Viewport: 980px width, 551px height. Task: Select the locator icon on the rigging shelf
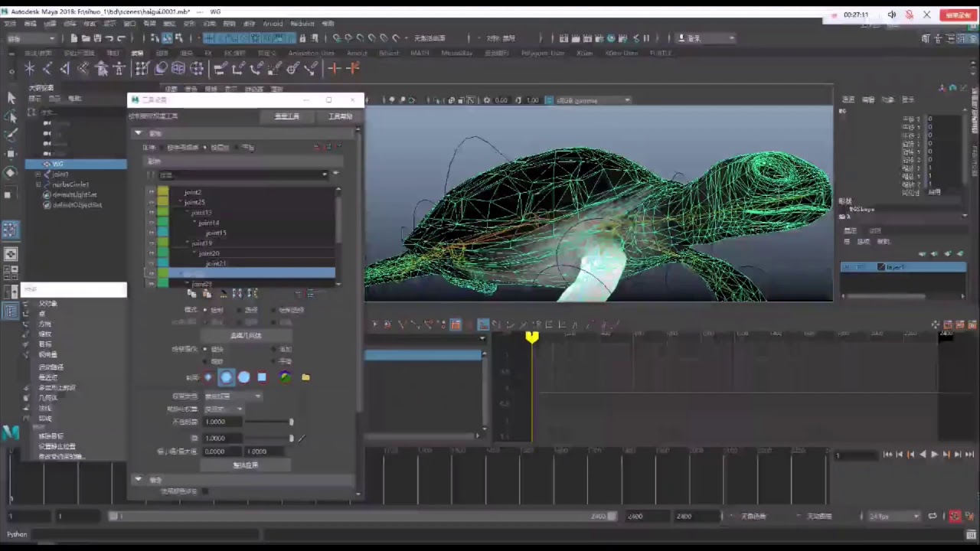pos(30,69)
